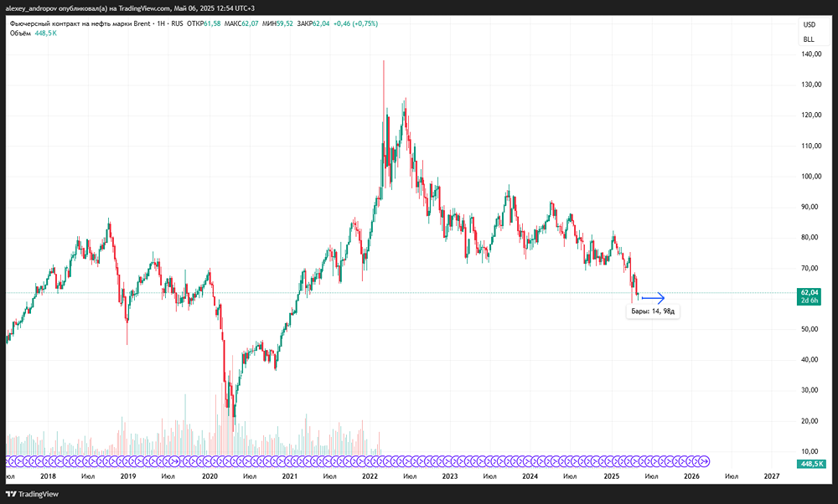Screen dimensions: 838x504
Task: Click the 140,00 price axis label
Action: click(x=811, y=54)
